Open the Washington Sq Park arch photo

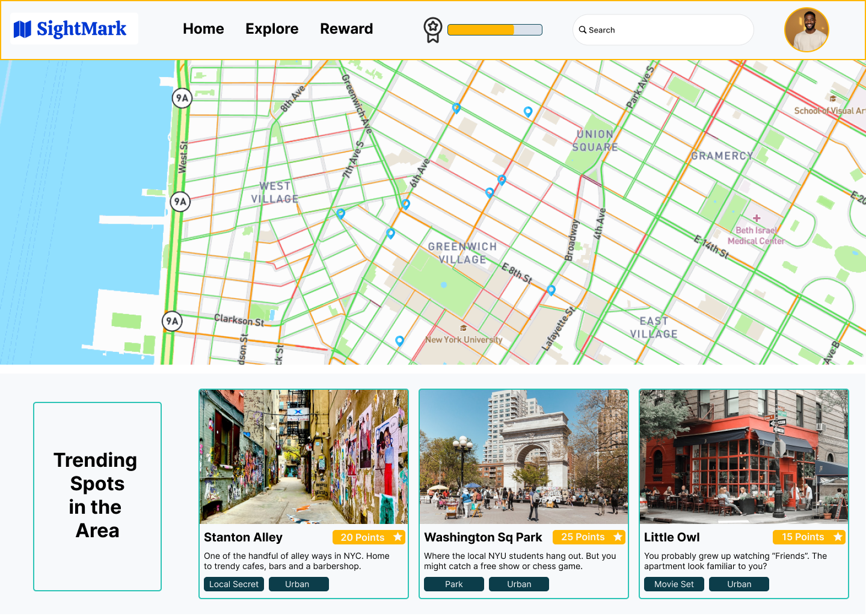[524, 457]
